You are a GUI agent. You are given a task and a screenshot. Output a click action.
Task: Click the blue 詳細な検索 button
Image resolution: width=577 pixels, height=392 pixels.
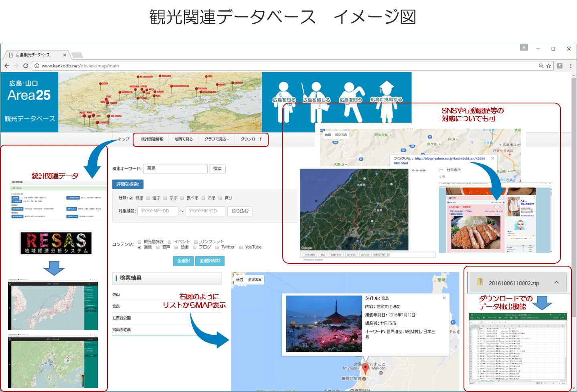128,184
